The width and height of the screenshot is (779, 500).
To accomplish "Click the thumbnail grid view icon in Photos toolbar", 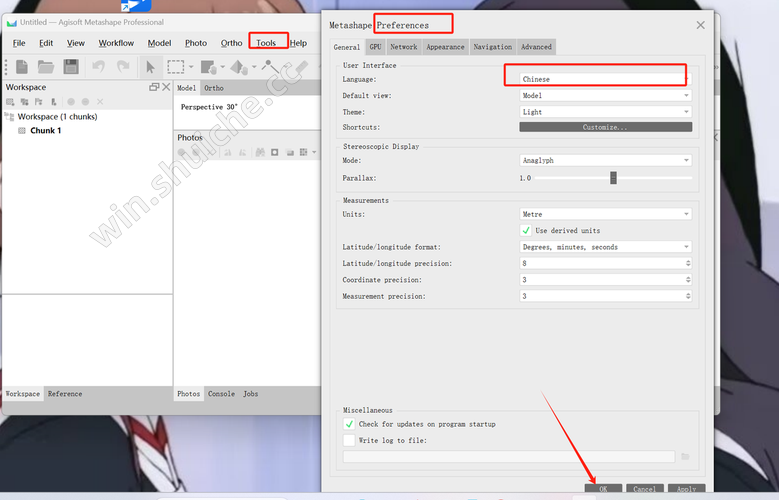I will click(x=304, y=152).
